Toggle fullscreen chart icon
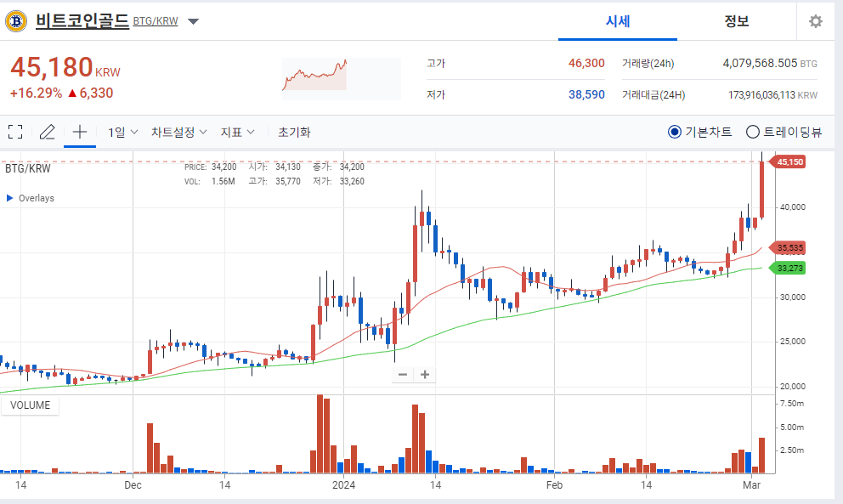Image resolution: width=843 pixels, height=504 pixels. [15, 132]
